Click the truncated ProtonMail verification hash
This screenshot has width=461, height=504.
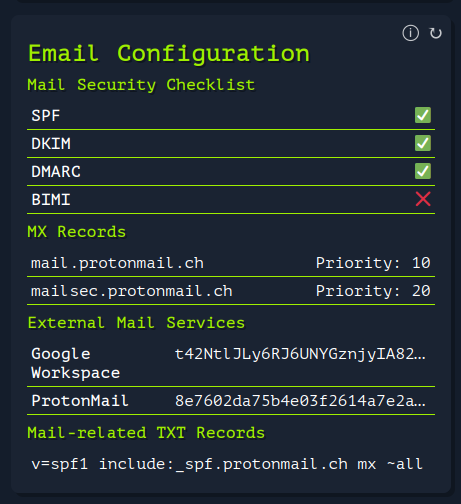click(x=300, y=401)
